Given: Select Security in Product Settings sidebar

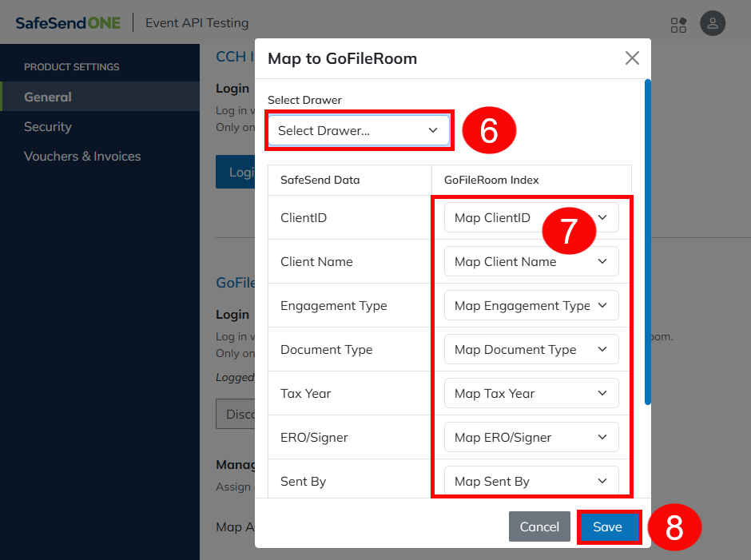Looking at the screenshot, I should [48, 126].
